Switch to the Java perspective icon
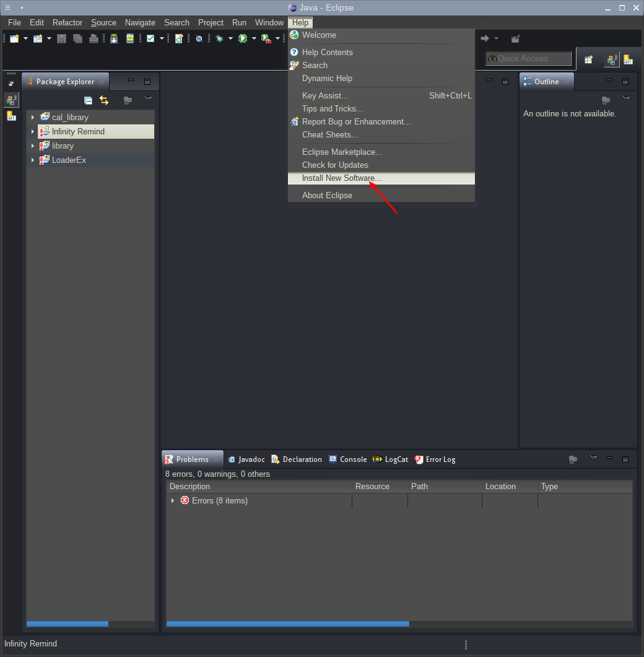Viewport: 644px width, 657px height. [x=612, y=60]
